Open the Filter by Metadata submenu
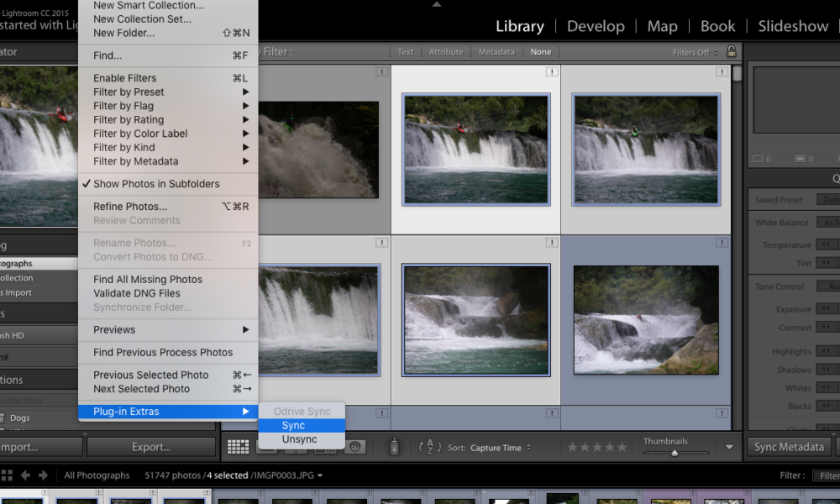Image resolution: width=840 pixels, height=504 pixels. (168, 162)
